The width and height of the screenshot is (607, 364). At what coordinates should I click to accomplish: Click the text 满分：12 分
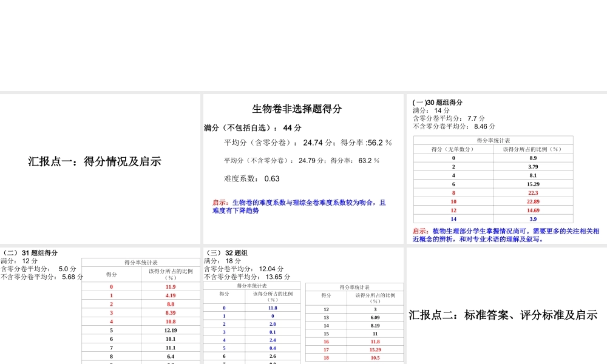coord(19,261)
